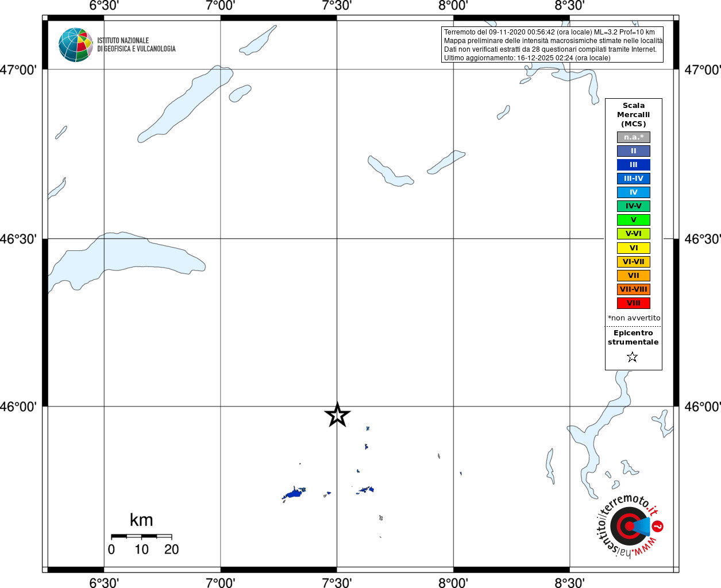Image resolution: width=721 pixels, height=588 pixels.
Task: Click 'ISTITUTO NAZIONALE DI GEOFISICA E VULCANOLOGIA' text
Action: click(x=136, y=45)
